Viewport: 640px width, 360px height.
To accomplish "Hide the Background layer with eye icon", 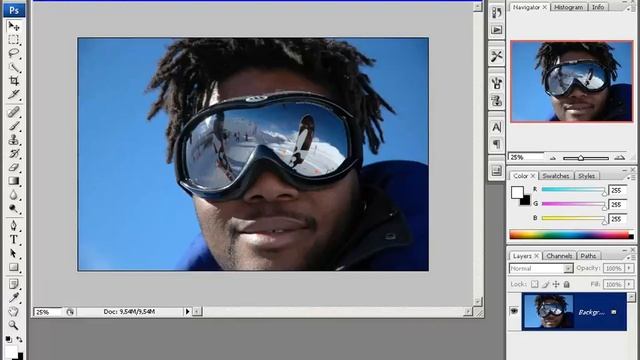I will [514, 311].
